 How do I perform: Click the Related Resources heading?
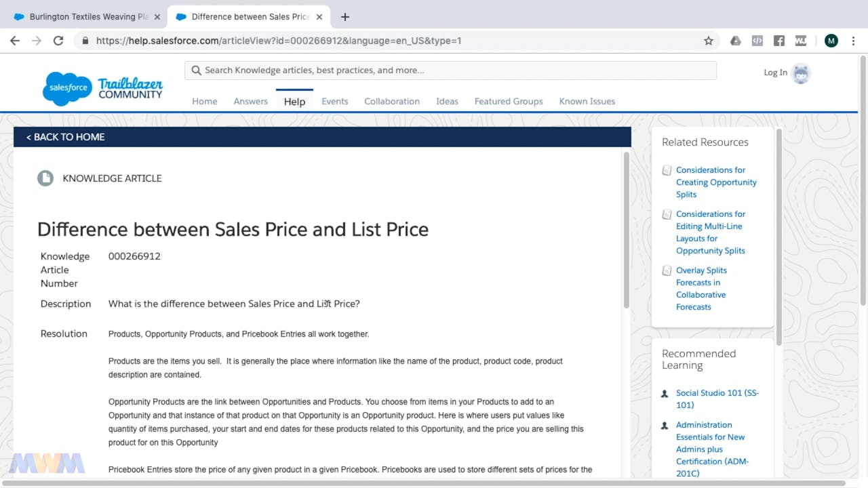click(705, 142)
